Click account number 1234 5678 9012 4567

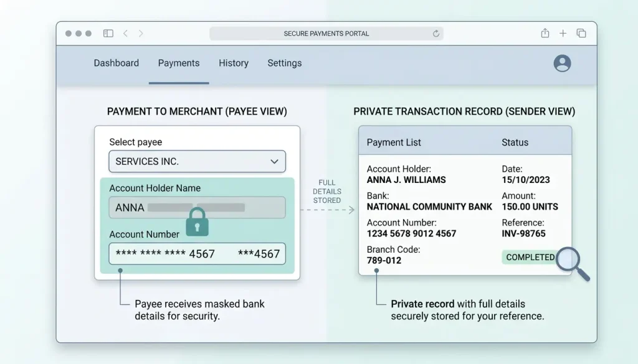(411, 233)
